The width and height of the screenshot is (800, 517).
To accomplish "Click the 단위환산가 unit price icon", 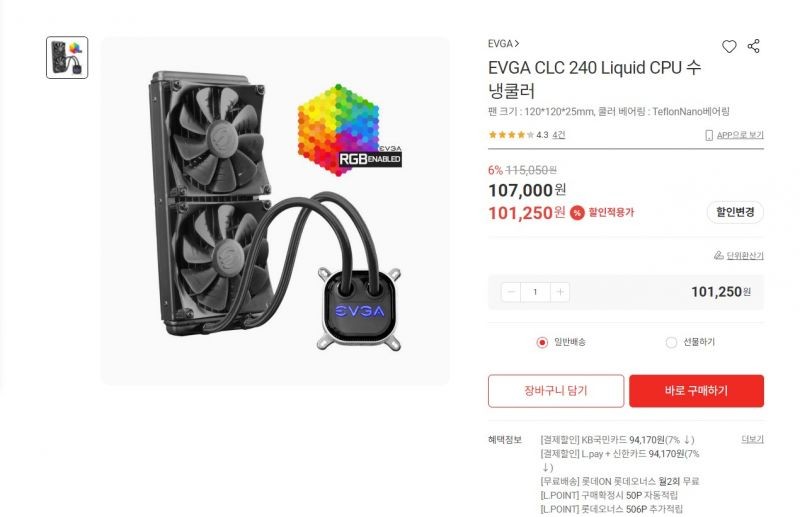I will tap(719, 255).
